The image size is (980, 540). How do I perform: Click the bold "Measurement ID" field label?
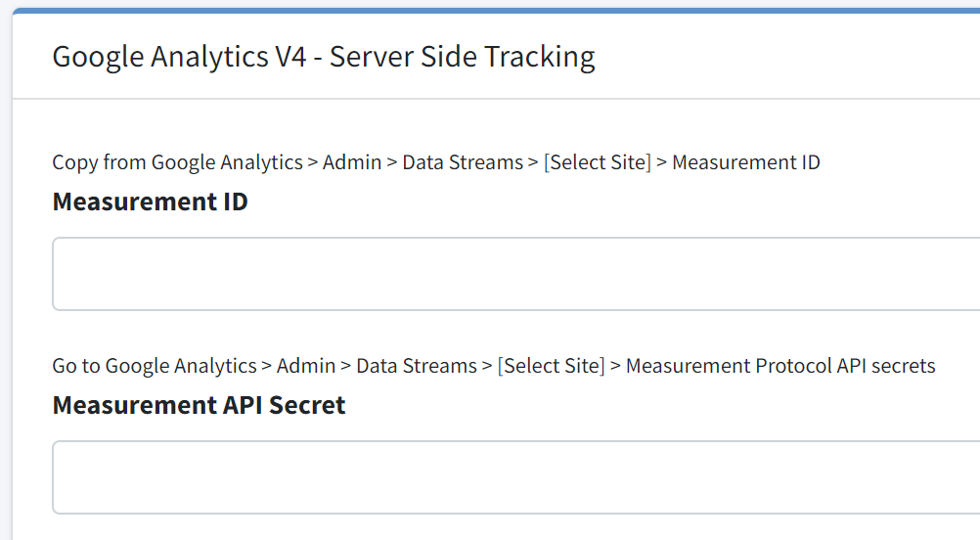click(150, 202)
